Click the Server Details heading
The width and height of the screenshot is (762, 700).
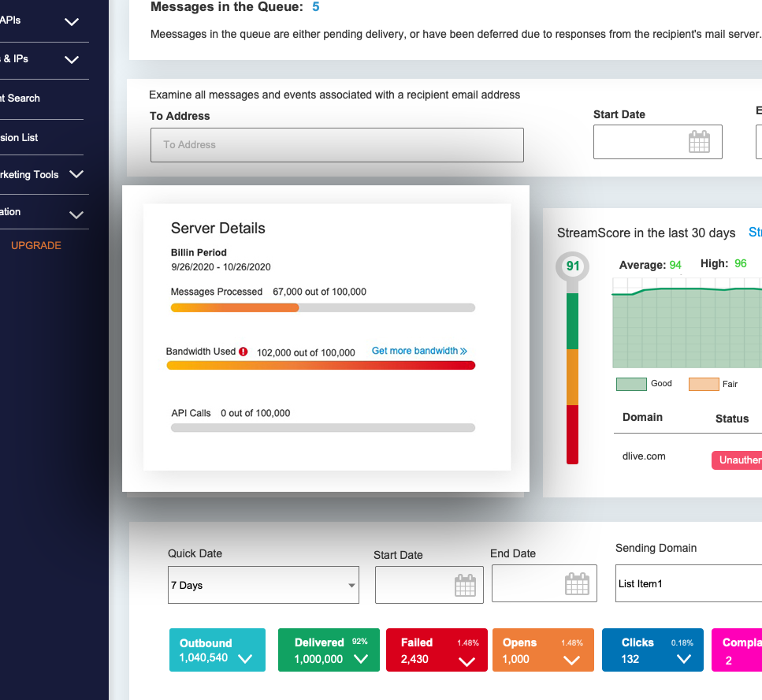pyautogui.click(x=217, y=228)
